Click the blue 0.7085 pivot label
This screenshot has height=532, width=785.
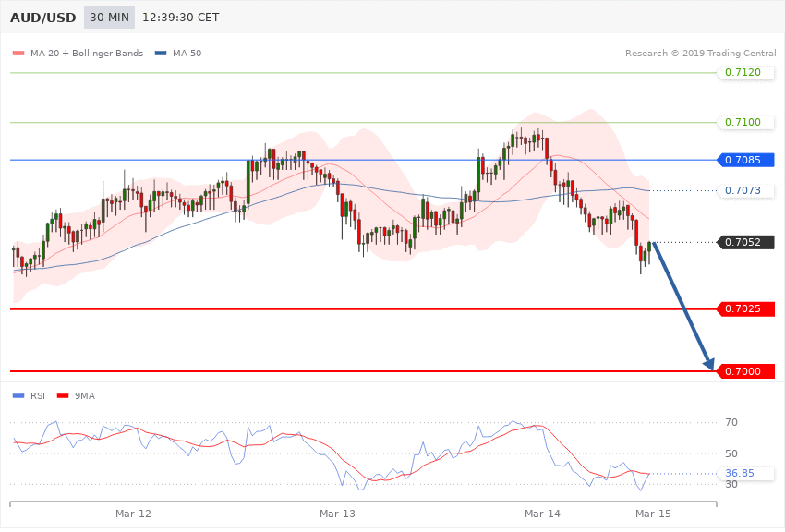746,160
